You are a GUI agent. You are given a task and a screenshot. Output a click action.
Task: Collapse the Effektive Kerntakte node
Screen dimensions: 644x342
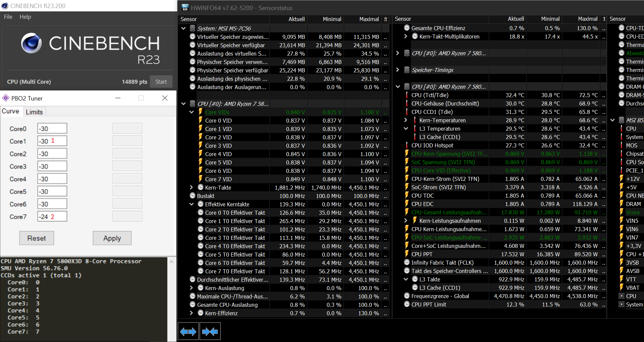(192, 204)
